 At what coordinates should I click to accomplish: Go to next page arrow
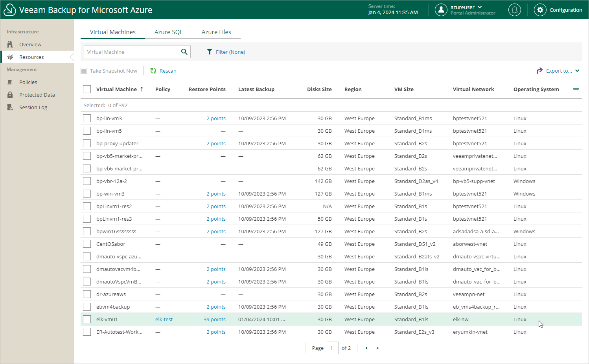click(365, 348)
